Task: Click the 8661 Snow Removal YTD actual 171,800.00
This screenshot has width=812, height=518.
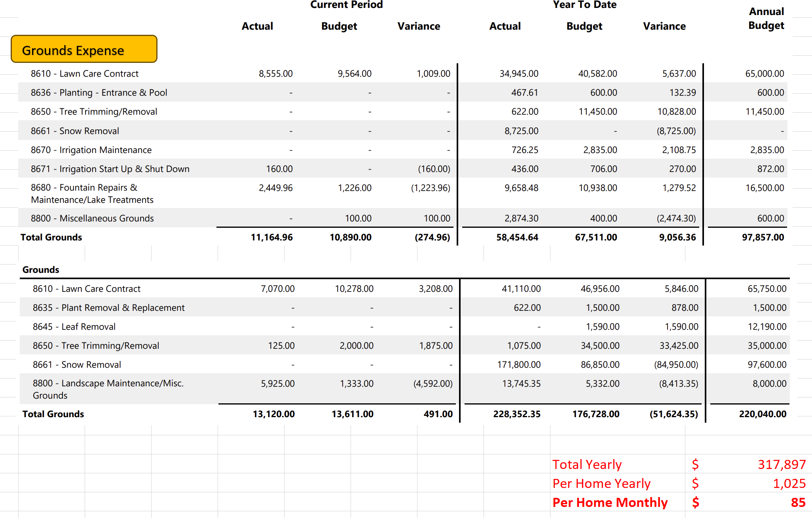Action: point(519,365)
